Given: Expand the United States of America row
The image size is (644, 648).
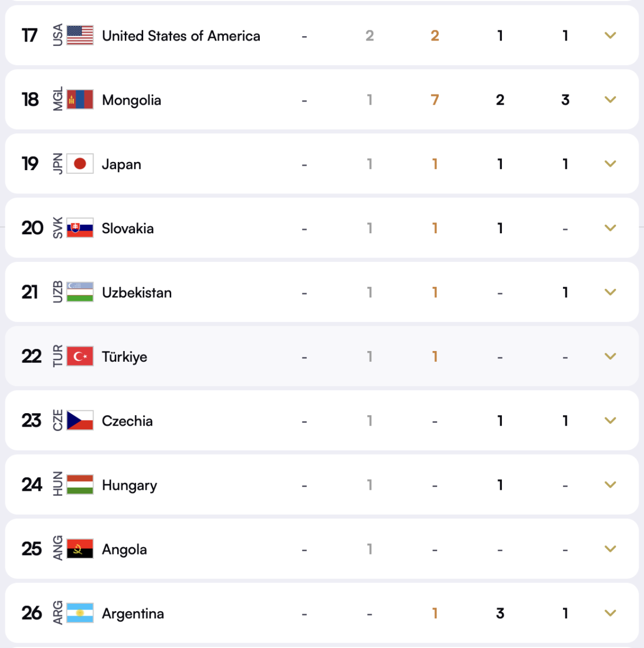Looking at the screenshot, I should 610,35.
